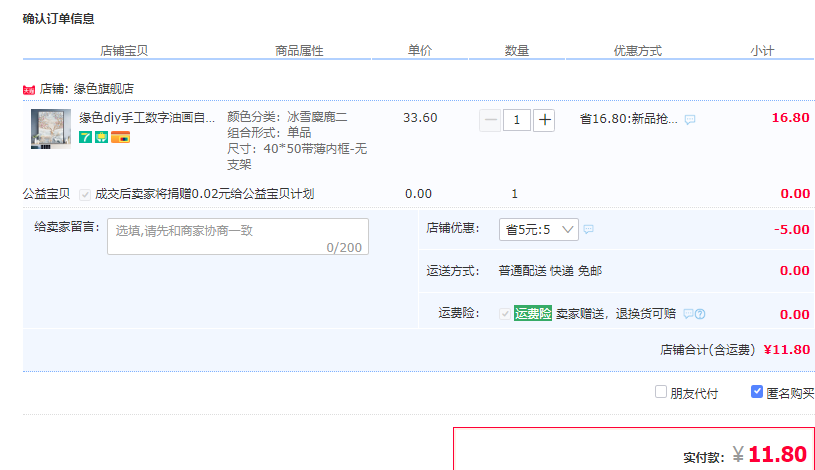The width and height of the screenshot is (815, 470).
Task: Click the 给卖家留言 message text box
Action: [x=238, y=237]
